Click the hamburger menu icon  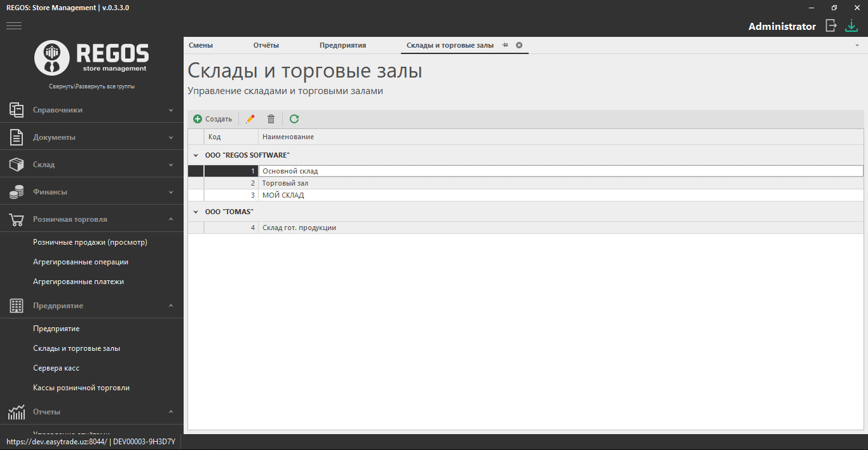point(14,26)
